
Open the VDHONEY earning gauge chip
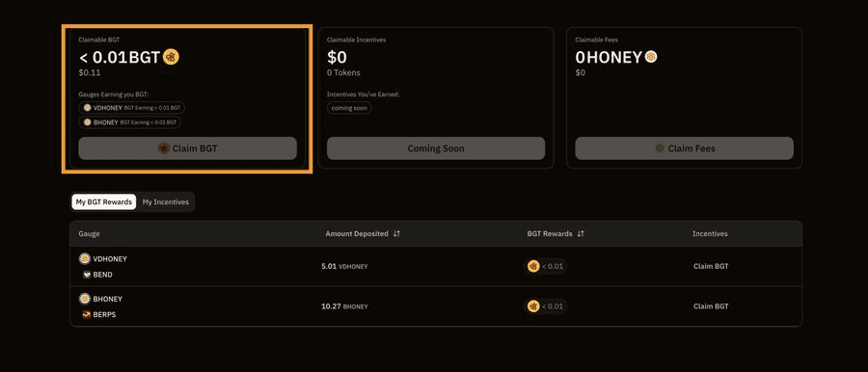click(x=132, y=107)
